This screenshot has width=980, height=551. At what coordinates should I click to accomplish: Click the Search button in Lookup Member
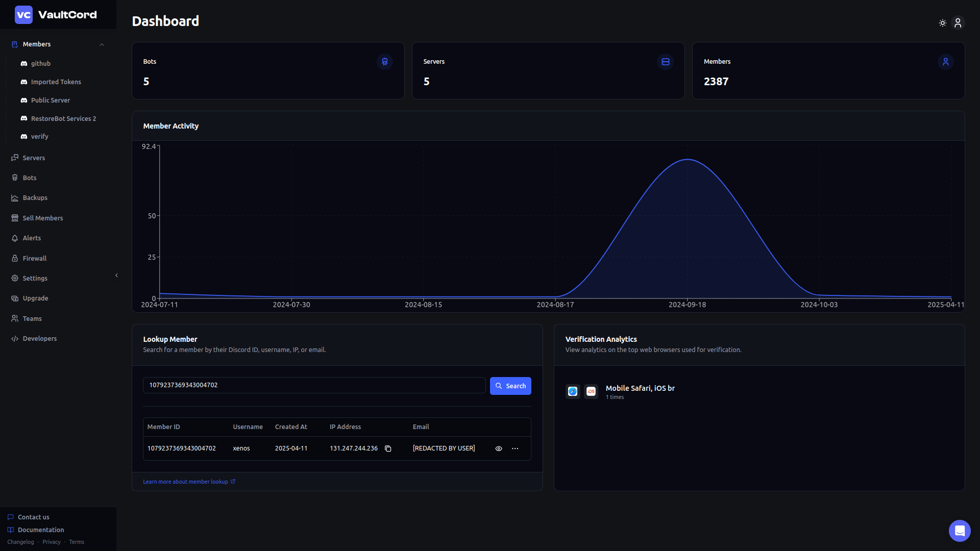point(510,386)
